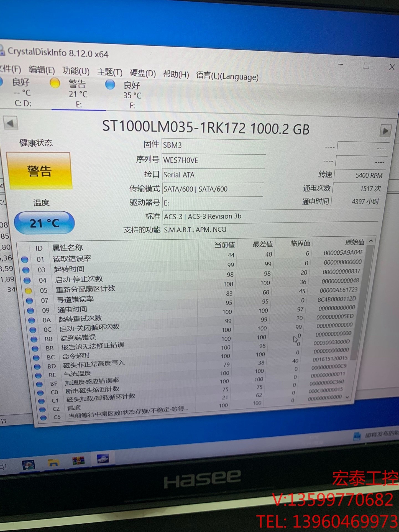This screenshot has width=399, height=532.
Task: Click yellow warning dot on row 05
Action: (28, 291)
